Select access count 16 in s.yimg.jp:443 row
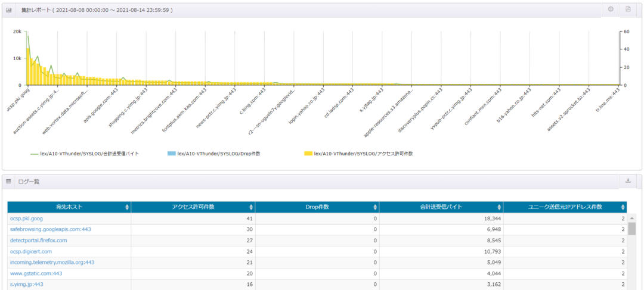 [x=193, y=284]
